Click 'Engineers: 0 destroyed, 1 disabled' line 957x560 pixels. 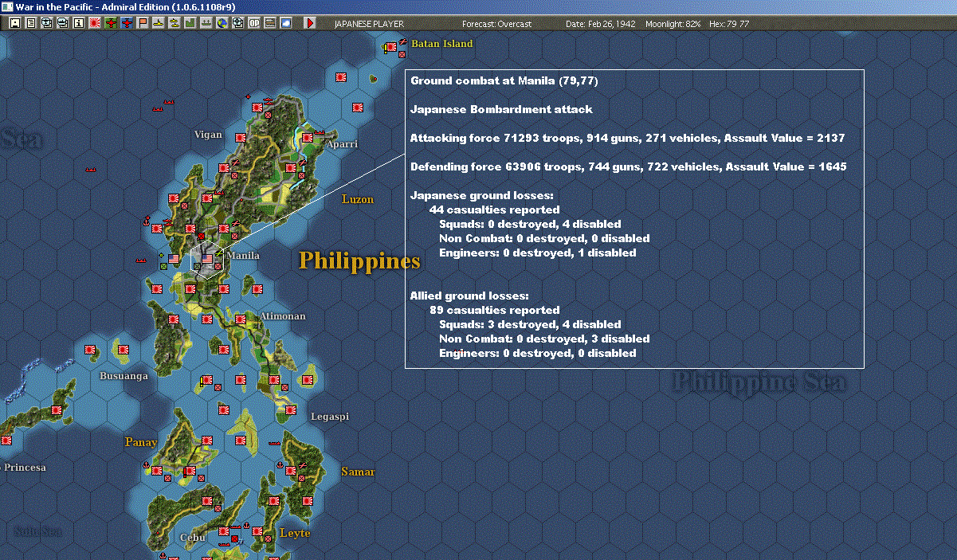click(537, 253)
